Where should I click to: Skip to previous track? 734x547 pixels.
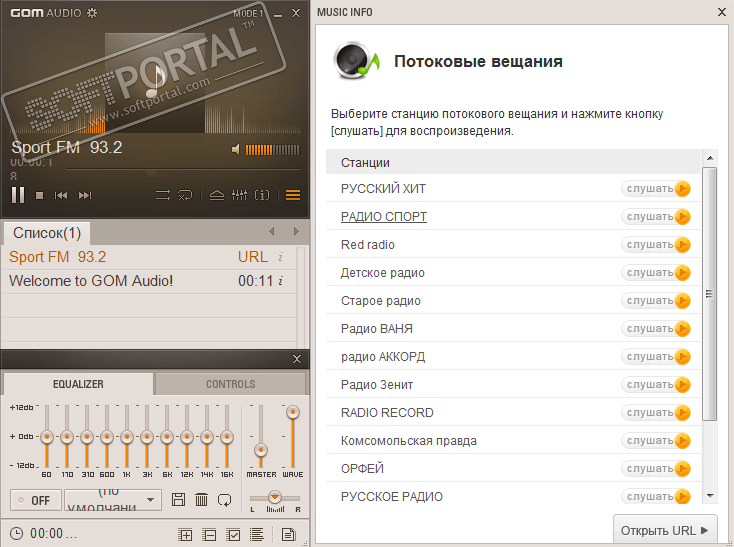tap(61, 195)
